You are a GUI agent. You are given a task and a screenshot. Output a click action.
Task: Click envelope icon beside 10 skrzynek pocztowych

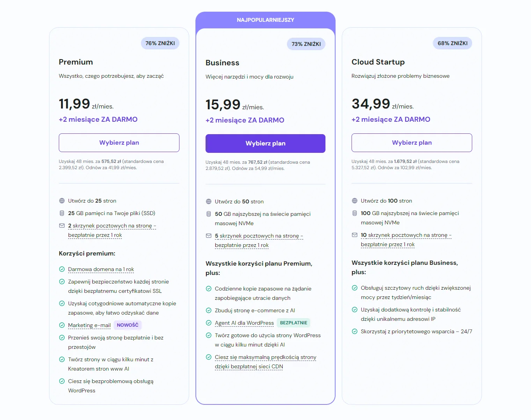(355, 235)
